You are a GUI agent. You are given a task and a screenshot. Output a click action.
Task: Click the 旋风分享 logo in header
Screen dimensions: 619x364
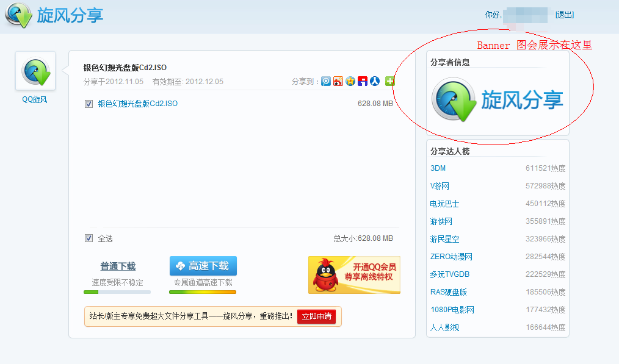55,15
